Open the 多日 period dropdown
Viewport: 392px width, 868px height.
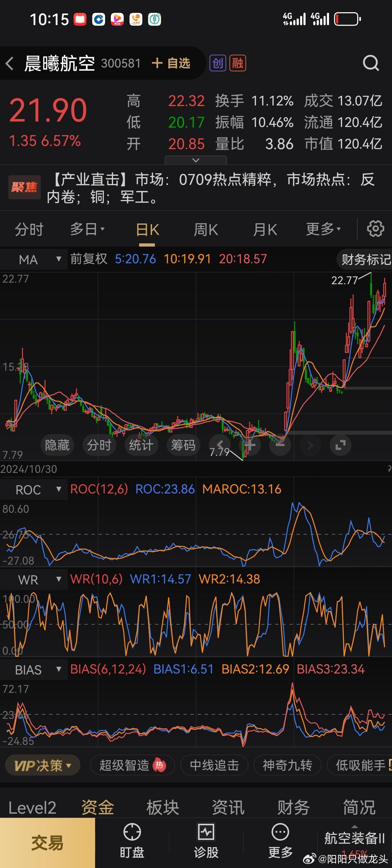[87, 230]
